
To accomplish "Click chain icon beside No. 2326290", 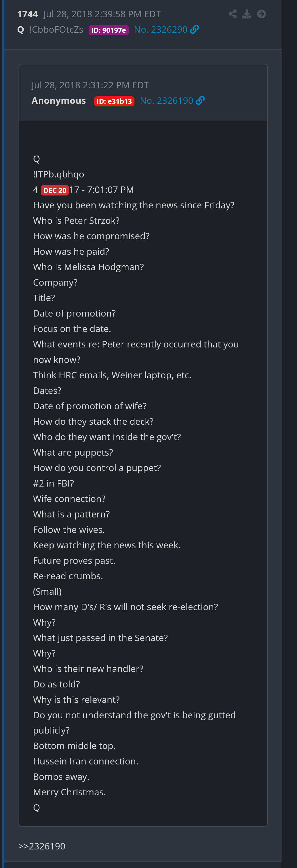I will (x=194, y=30).
